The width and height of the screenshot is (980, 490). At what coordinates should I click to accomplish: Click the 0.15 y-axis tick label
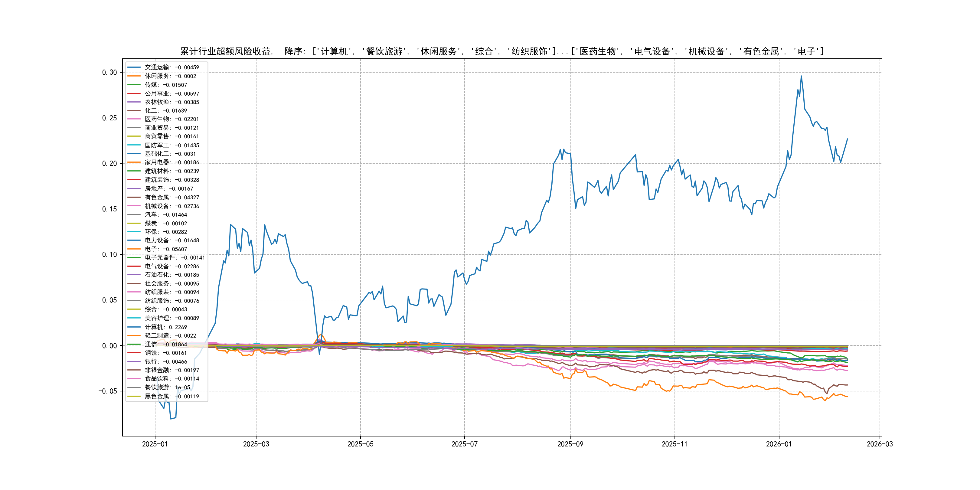[x=109, y=209]
